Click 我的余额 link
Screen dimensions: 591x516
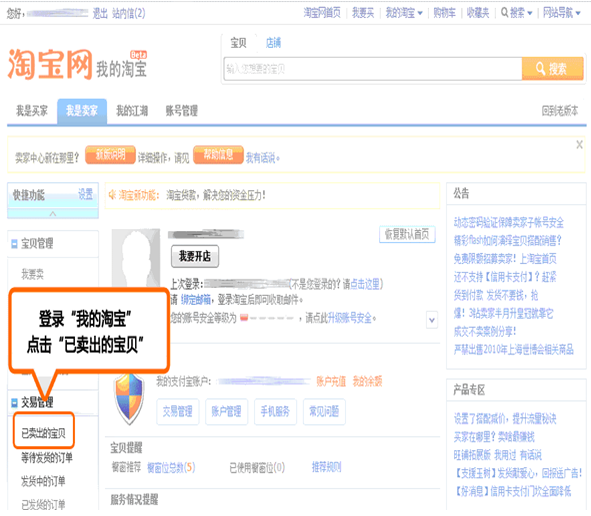(x=367, y=382)
